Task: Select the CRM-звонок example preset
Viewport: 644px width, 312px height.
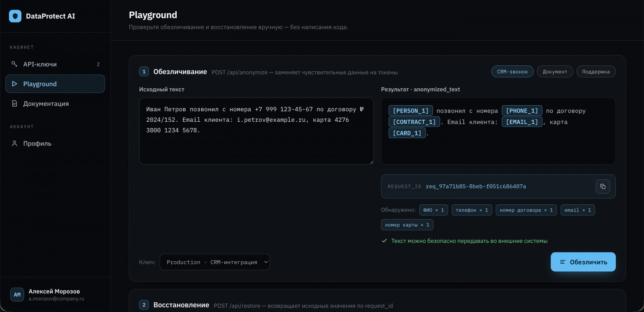Action: [x=512, y=72]
